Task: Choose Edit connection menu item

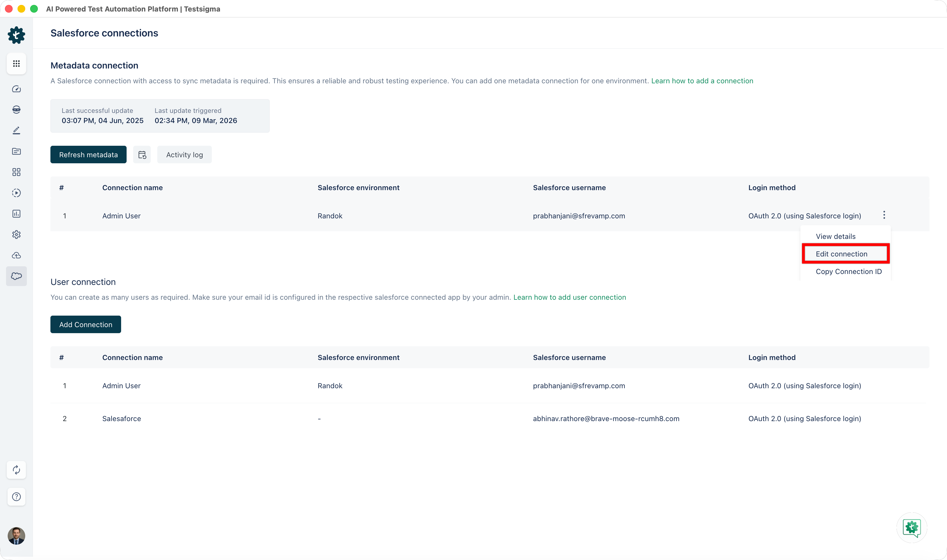Action: [841, 254]
